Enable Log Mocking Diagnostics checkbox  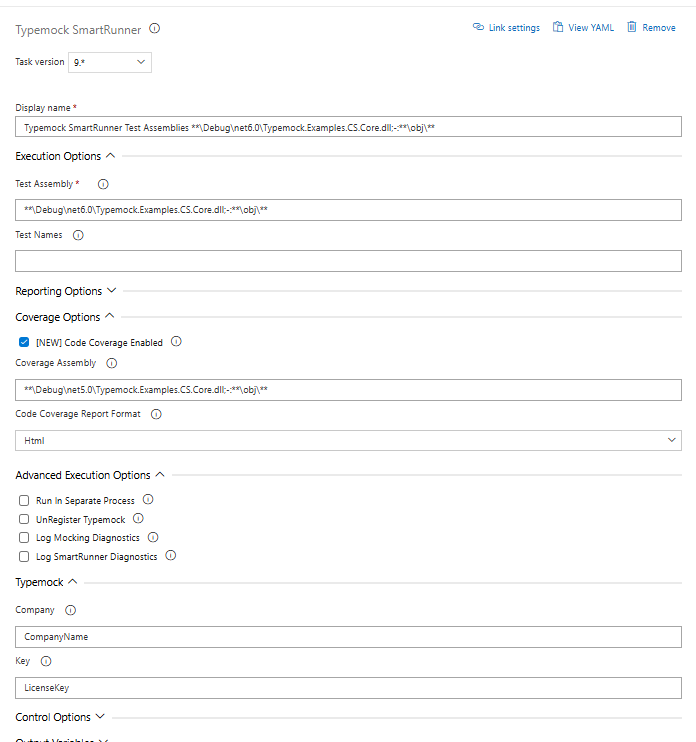click(x=24, y=538)
